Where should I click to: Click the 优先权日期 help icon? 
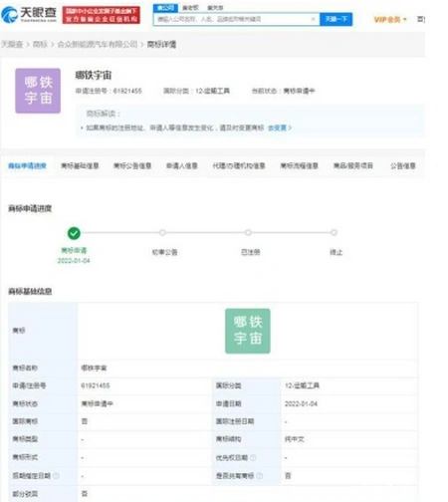253,457
